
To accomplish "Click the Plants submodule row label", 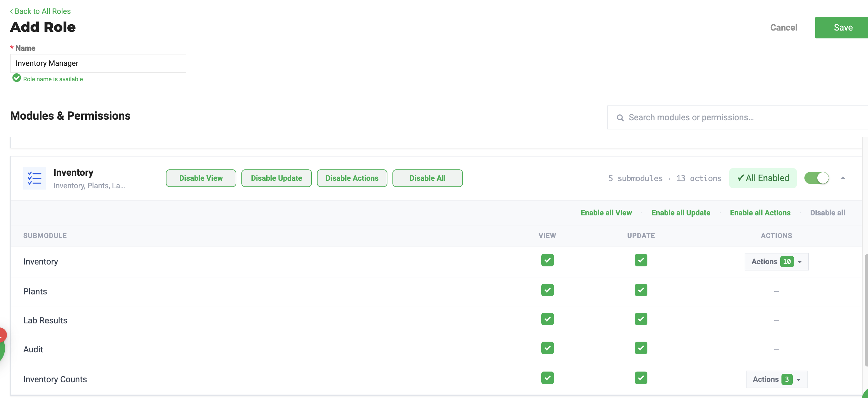I will click(x=35, y=291).
